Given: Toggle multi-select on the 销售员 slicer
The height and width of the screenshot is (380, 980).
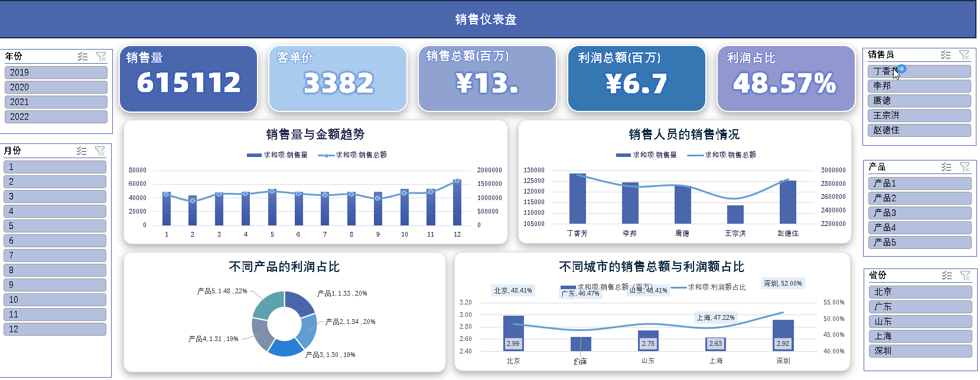Looking at the screenshot, I should tap(946, 55).
